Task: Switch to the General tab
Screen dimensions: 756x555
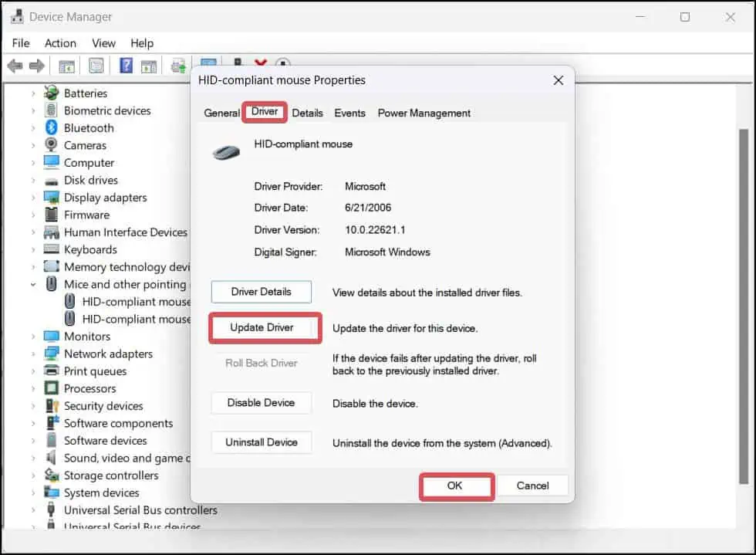Action: [x=221, y=113]
